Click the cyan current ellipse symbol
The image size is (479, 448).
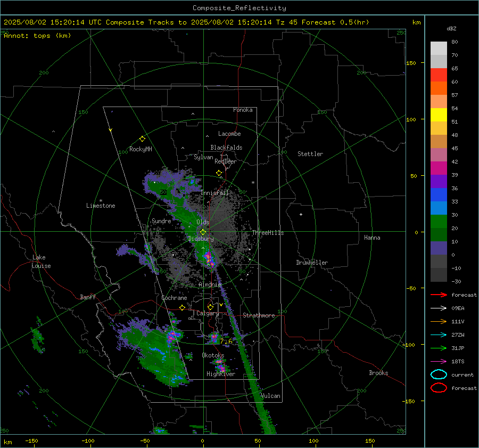point(439,374)
